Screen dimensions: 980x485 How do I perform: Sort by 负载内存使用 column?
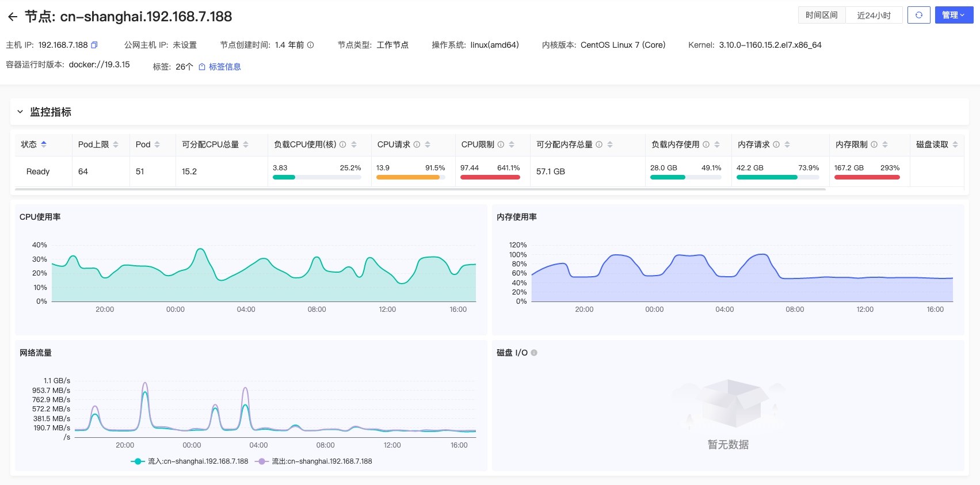[717, 144]
